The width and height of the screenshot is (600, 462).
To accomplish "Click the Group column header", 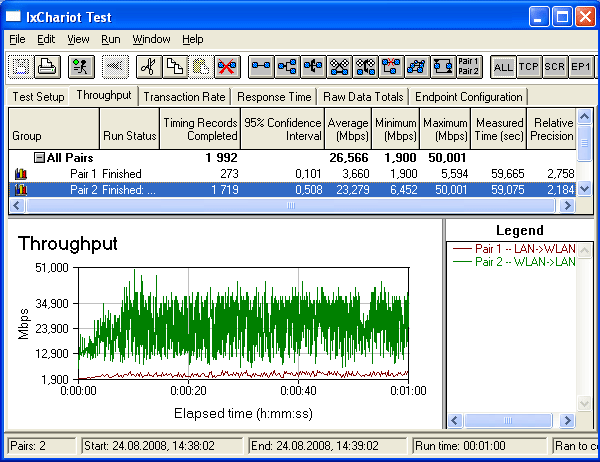I will tap(54, 129).
